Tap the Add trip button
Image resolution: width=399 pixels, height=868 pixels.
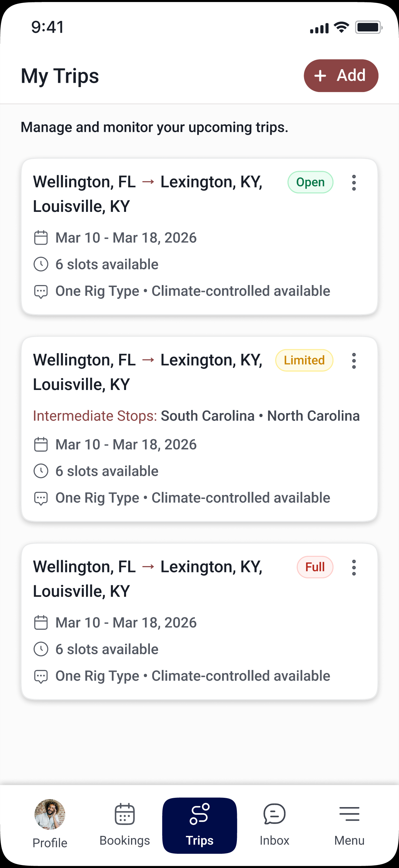point(341,75)
